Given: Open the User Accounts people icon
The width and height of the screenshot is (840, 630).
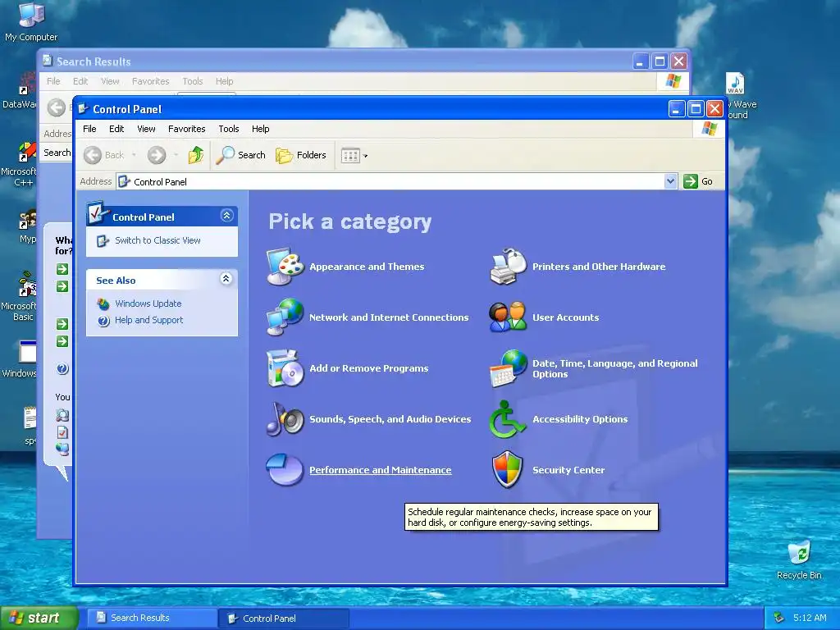Looking at the screenshot, I should pyautogui.click(x=509, y=317).
